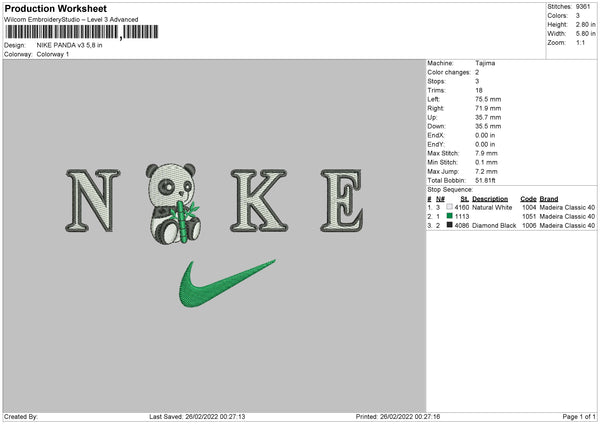Click the Created By label

21,416
